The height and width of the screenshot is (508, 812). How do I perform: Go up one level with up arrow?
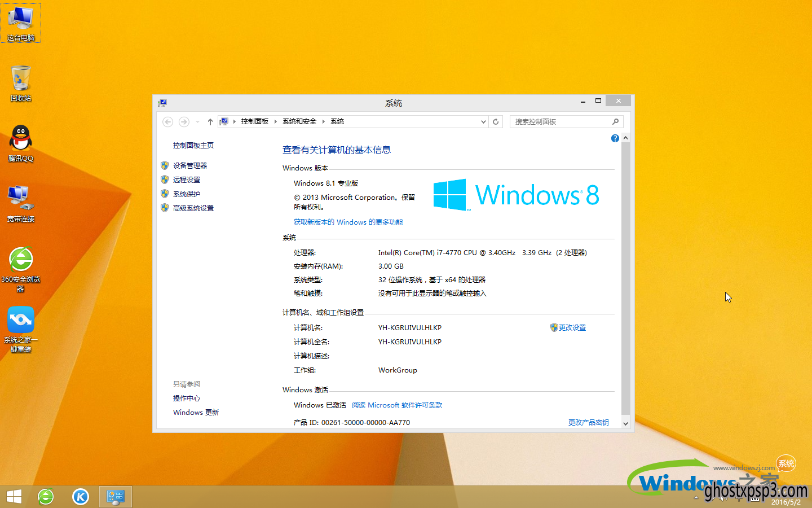pos(210,121)
